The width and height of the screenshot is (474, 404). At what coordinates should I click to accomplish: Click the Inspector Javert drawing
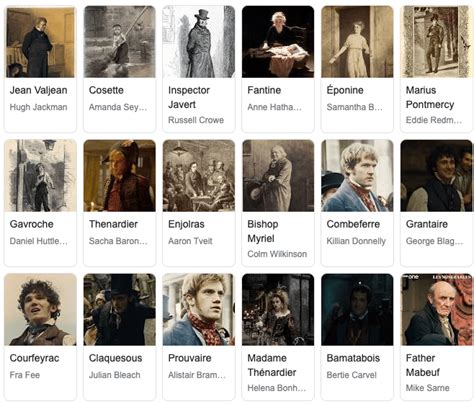199,42
